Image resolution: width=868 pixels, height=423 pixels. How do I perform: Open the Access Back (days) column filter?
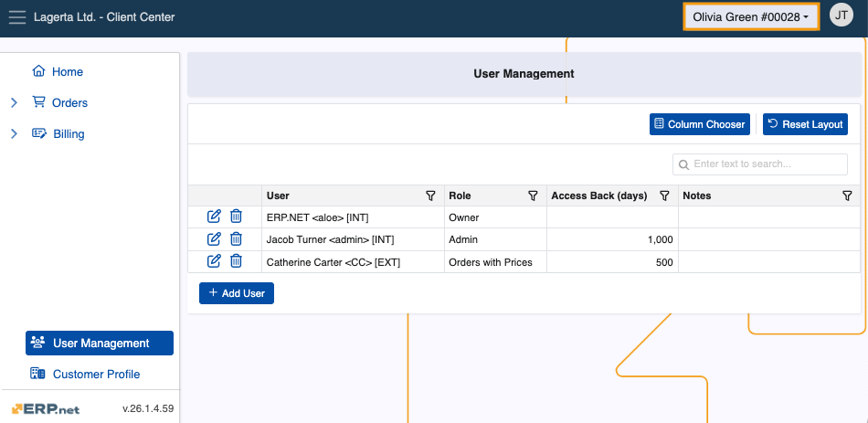664,196
